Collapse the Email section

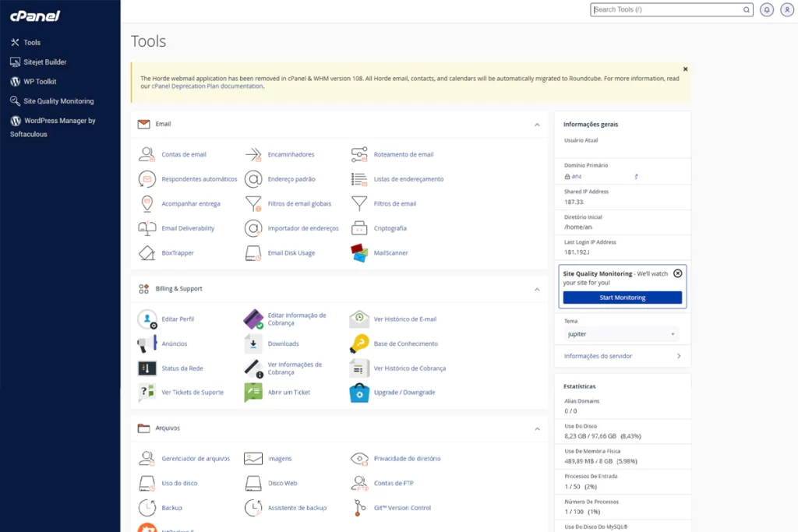coord(537,124)
